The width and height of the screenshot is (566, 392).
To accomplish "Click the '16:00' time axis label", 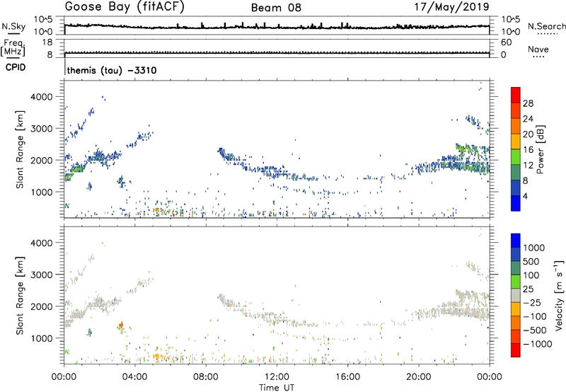I will [x=347, y=377].
